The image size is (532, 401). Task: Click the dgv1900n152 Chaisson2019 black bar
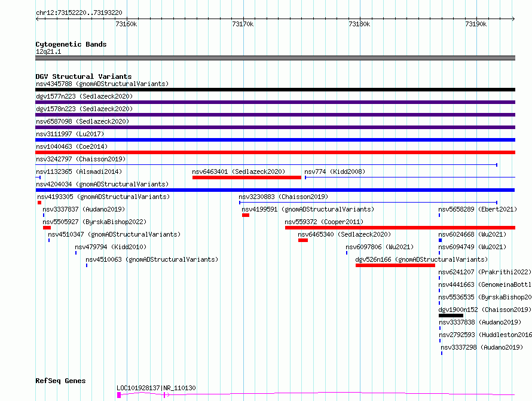451,316
